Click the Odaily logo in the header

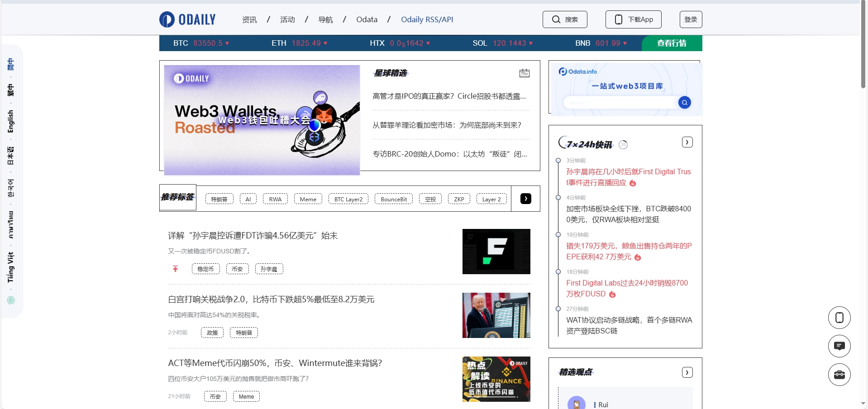[x=187, y=19]
